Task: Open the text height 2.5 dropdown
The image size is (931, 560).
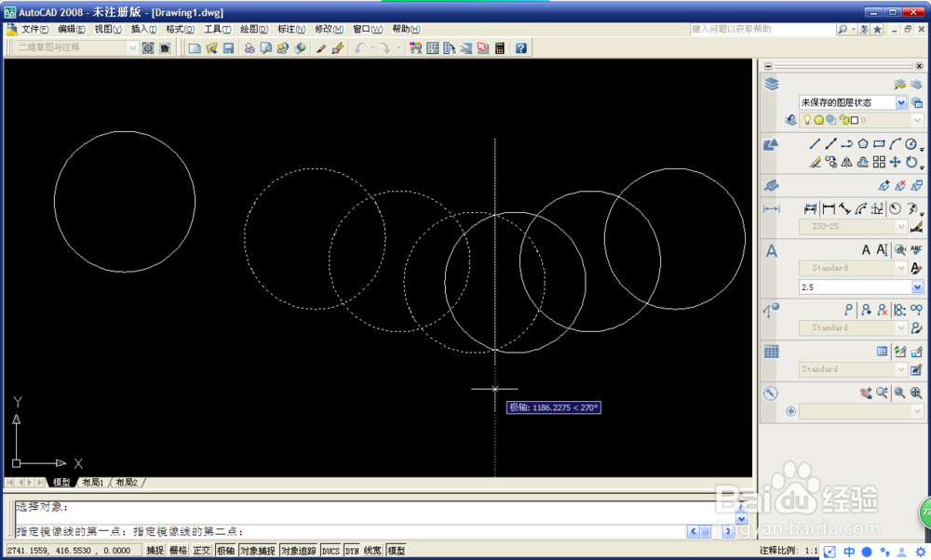Action: click(x=917, y=287)
